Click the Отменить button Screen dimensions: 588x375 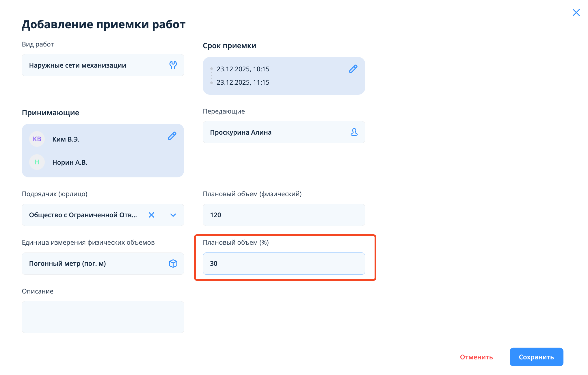click(476, 357)
